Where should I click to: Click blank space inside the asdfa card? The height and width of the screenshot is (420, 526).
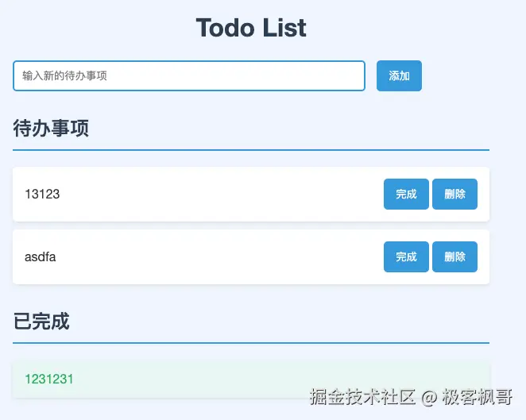point(222,257)
